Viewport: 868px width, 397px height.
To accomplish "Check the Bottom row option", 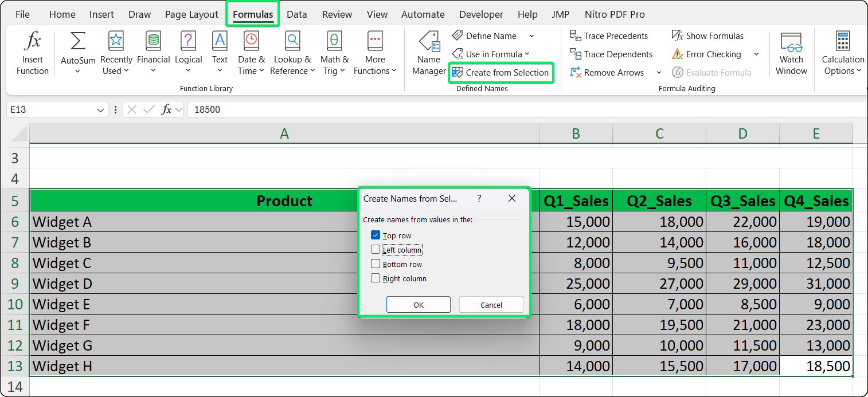I will point(376,264).
